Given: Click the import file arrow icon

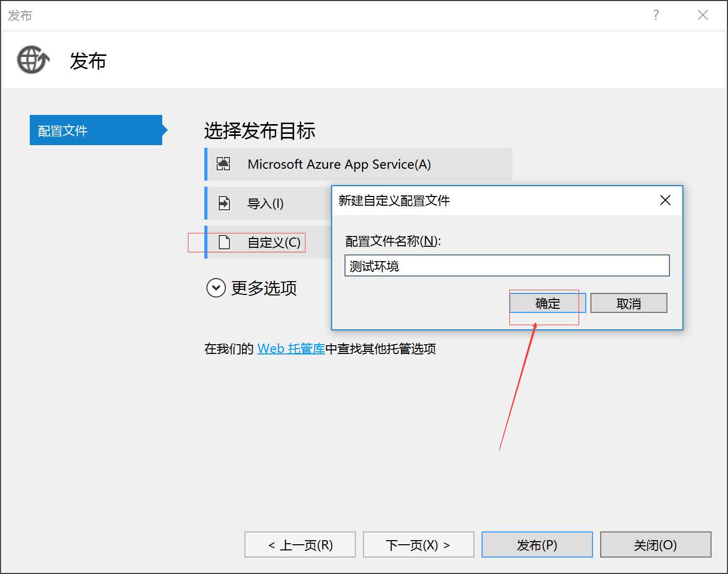Looking at the screenshot, I should click(224, 203).
